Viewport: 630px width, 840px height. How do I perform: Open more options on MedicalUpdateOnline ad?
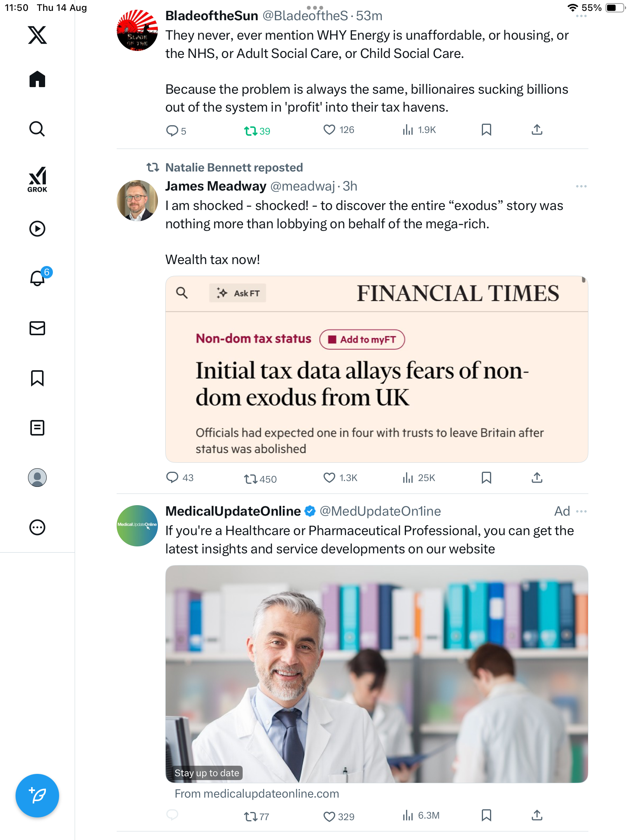(581, 511)
